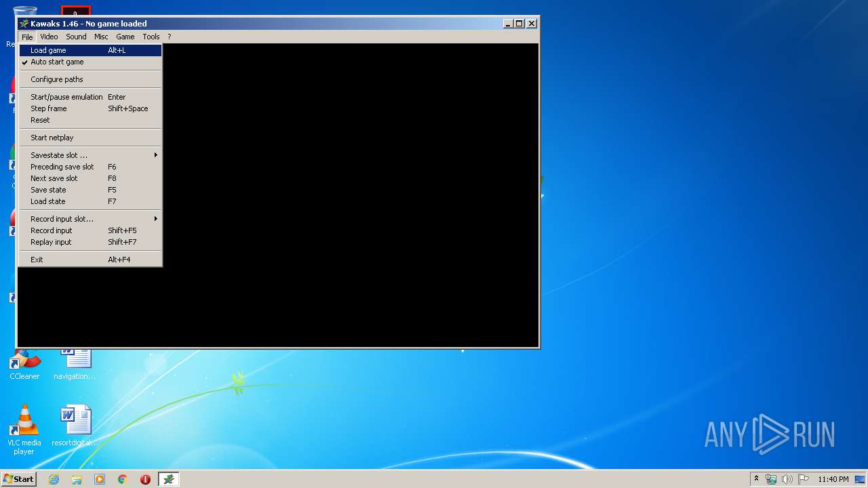Open the navigation Word document on desktop
Screen dimensions: 868x488
pyautogui.click(x=75, y=365)
